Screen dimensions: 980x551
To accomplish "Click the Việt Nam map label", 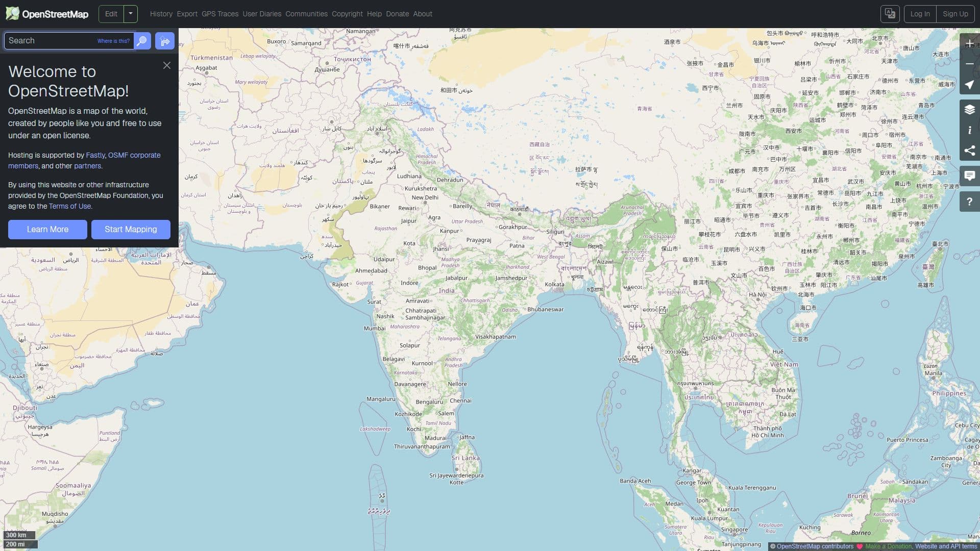I will click(x=783, y=365).
